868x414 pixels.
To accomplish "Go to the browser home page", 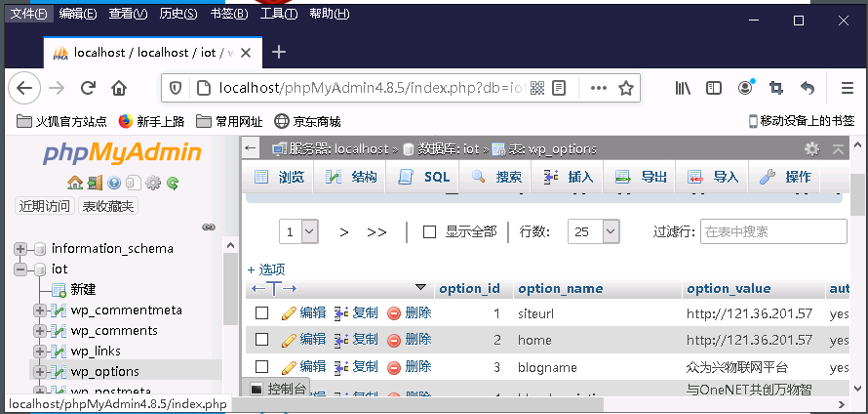I will point(118,88).
